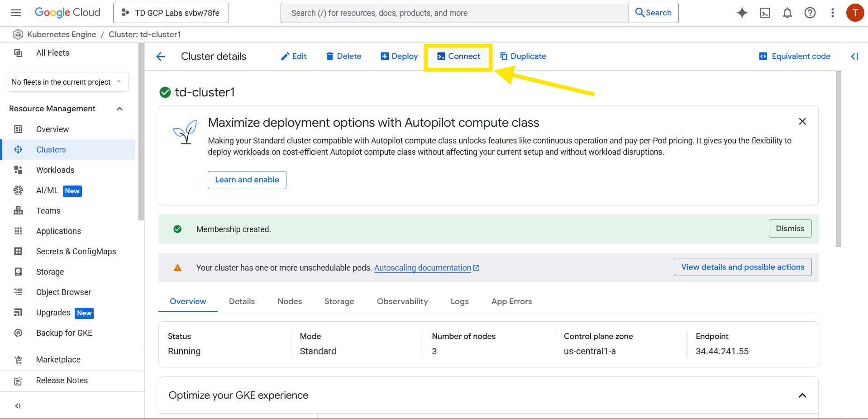Open Gemini AI assistant sparkle icon
Viewport: 868px width, 419px height.
(x=742, y=13)
